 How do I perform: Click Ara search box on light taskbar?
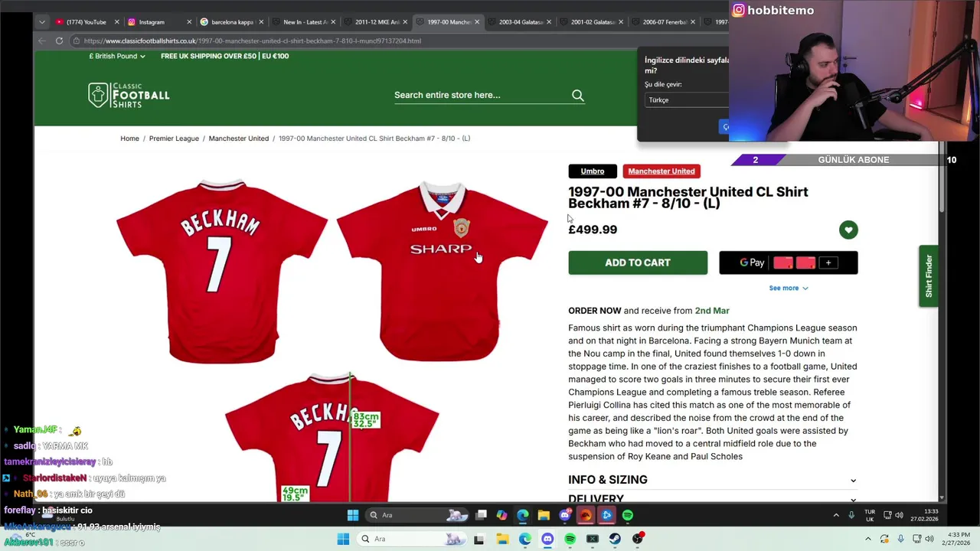411,539
